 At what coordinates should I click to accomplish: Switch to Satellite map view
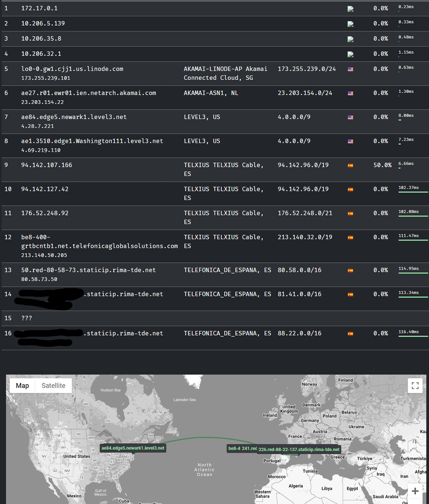point(53,385)
